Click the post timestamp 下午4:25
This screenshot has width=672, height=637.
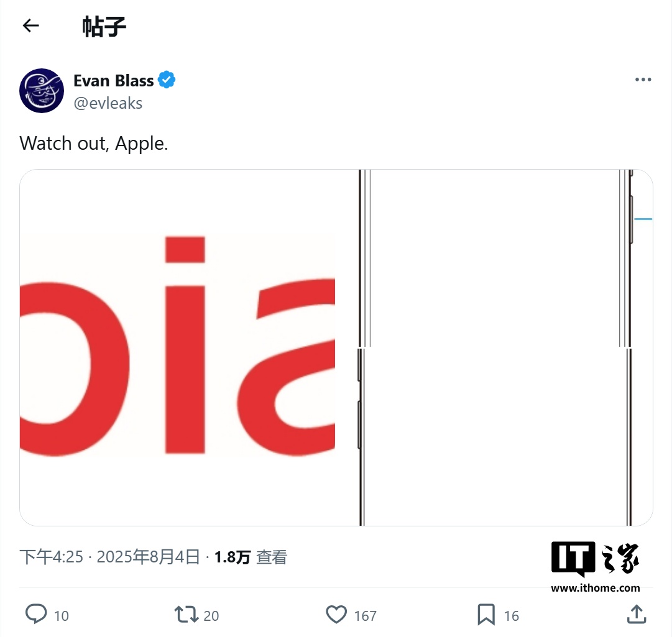pyautogui.click(x=51, y=557)
